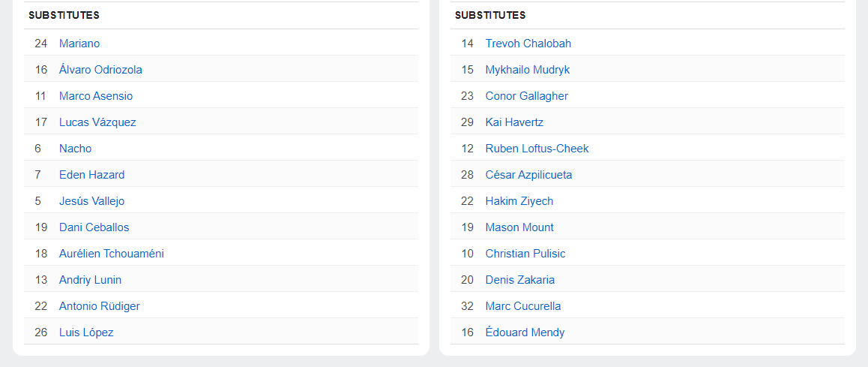Open Marc Cucurella link

(523, 306)
